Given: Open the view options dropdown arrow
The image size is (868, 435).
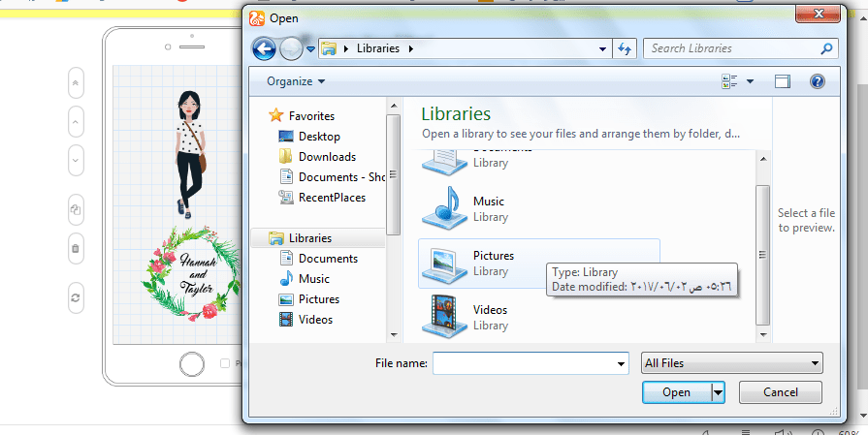Looking at the screenshot, I should coord(750,81).
